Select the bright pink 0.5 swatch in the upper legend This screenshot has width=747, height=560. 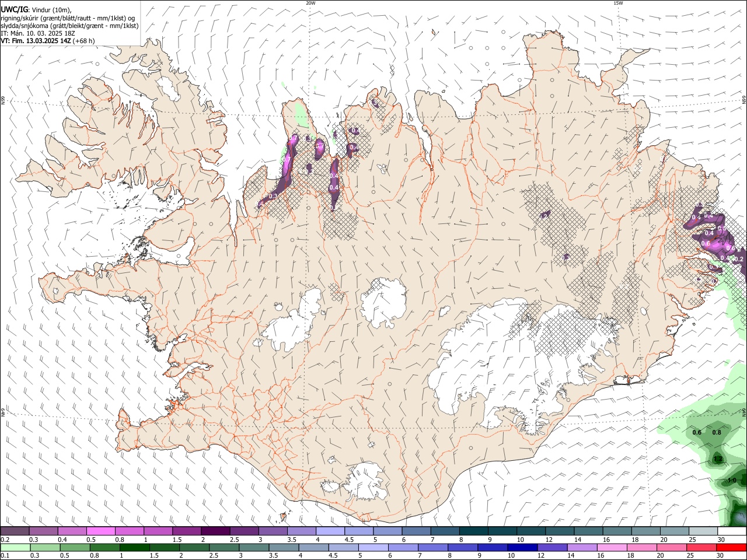[100, 531]
